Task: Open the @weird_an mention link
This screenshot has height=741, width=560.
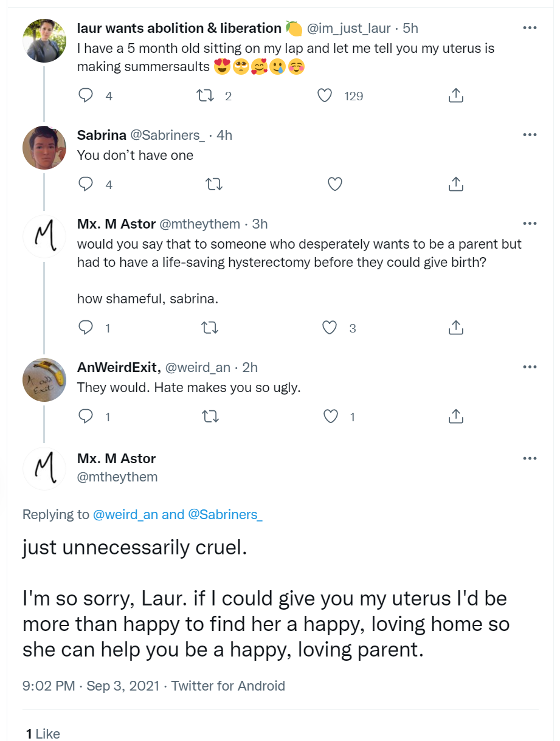Action: pos(126,514)
